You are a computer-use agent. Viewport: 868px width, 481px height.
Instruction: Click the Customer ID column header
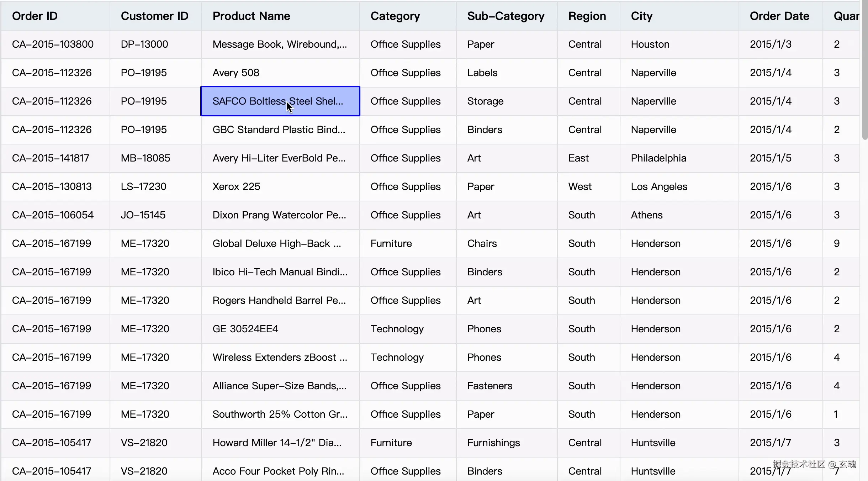pos(154,16)
